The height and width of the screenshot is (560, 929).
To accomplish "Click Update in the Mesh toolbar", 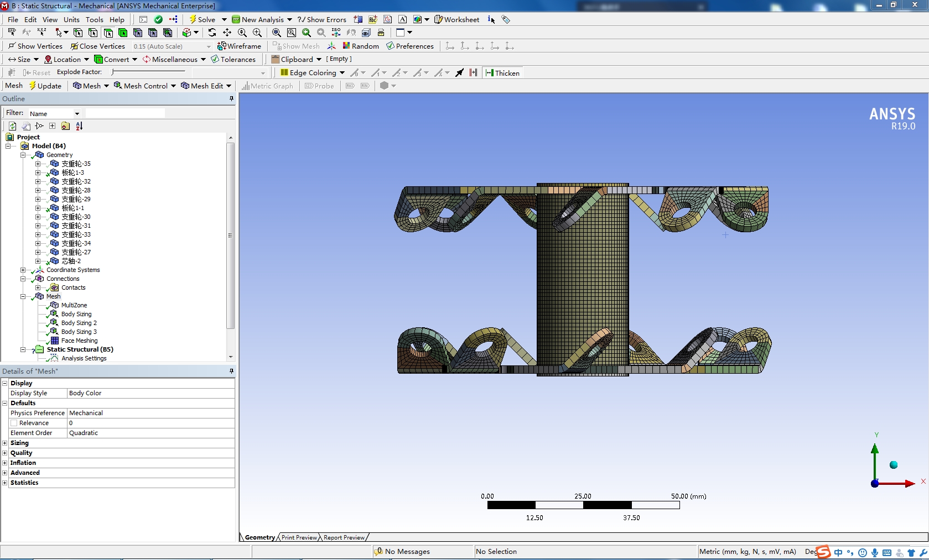I will click(45, 86).
